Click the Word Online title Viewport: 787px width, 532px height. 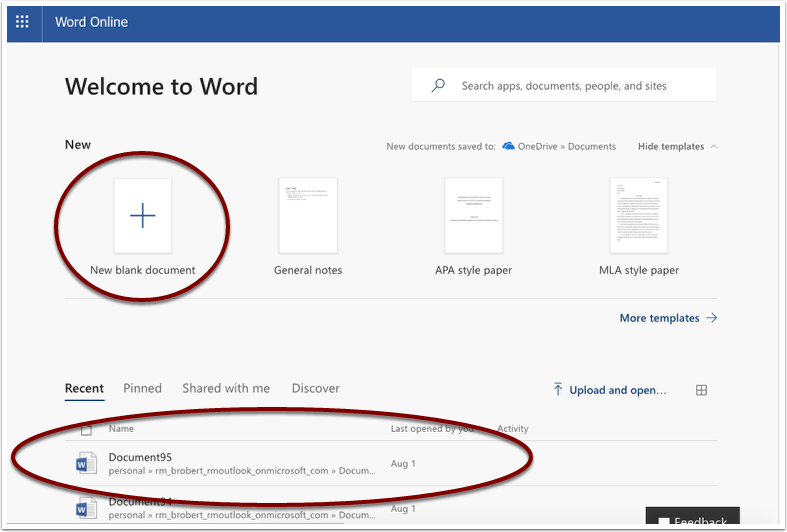coord(91,22)
